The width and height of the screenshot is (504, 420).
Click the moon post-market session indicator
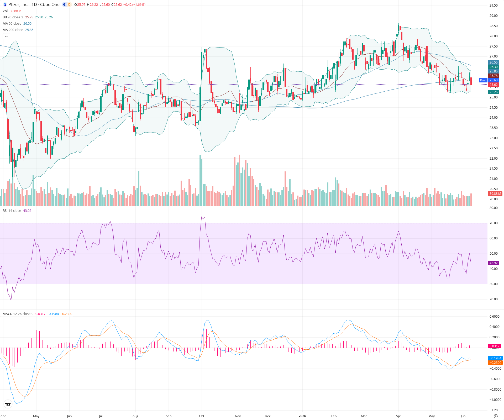coord(64,4)
